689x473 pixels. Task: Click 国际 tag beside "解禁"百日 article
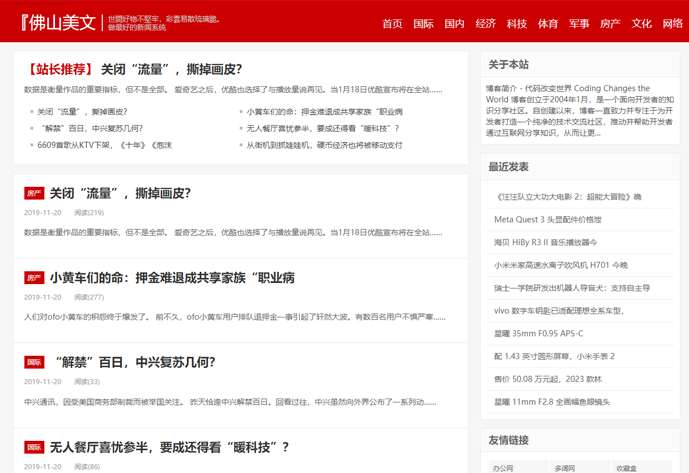click(x=35, y=363)
